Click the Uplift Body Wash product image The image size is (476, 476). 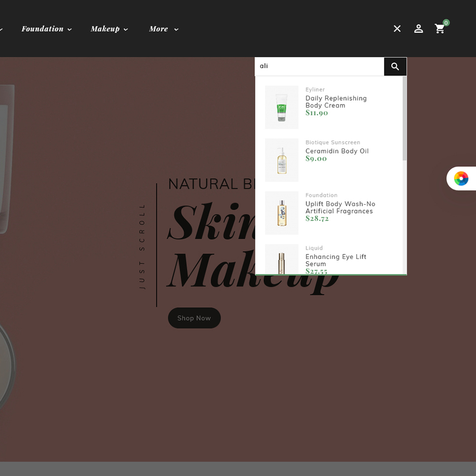click(x=282, y=213)
